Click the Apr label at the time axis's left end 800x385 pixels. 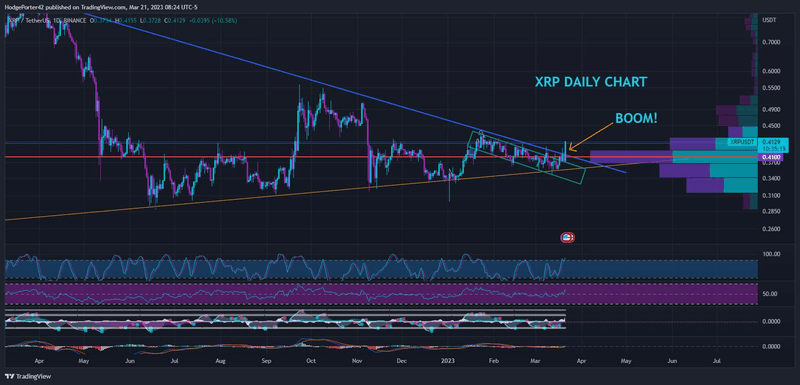pos(39,361)
